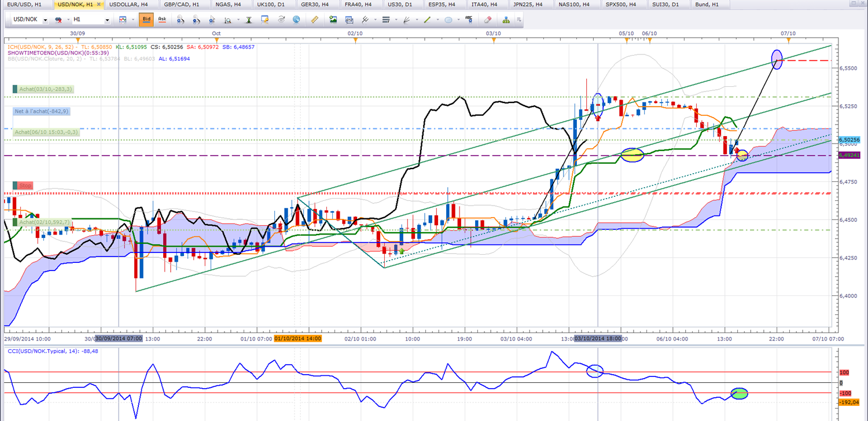Click the 30/09/2014 07:00 time marker
The image size is (868, 421).
coord(119,338)
